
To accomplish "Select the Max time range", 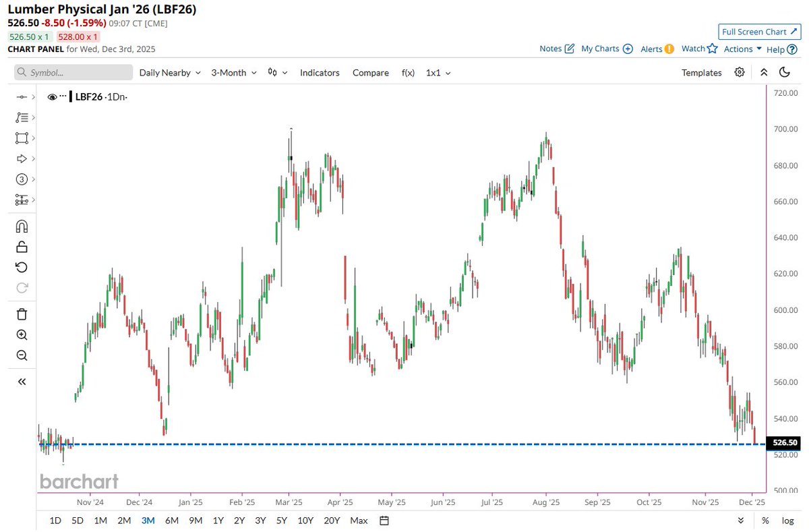I will click(x=359, y=520).
